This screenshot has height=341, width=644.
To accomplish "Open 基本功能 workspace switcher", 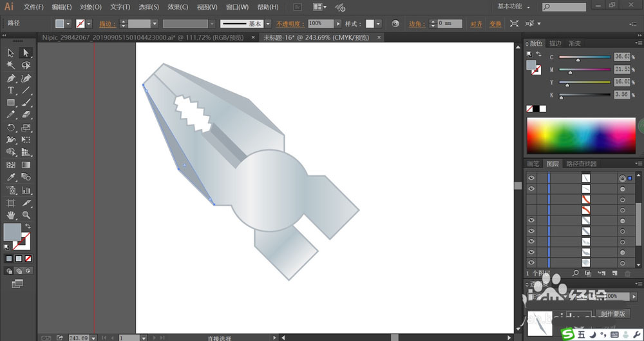I will (513, 6).
